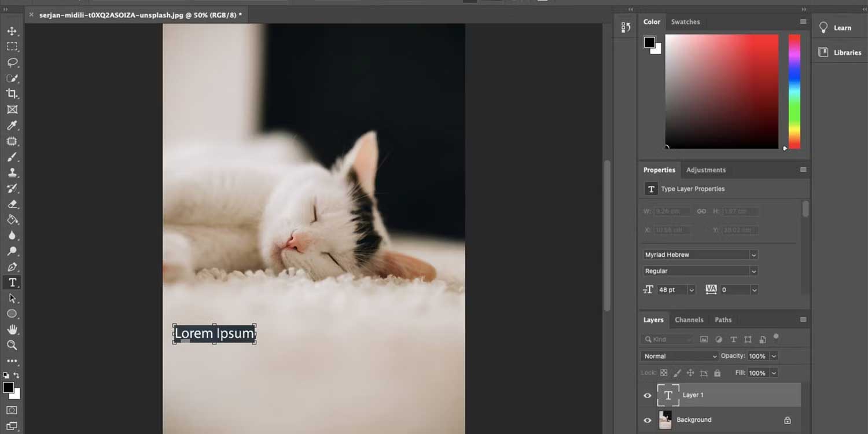Click the lock icon on Background layer
This screenshot has height=434, width=868.
pyautogui.click(x=787, y=420)
